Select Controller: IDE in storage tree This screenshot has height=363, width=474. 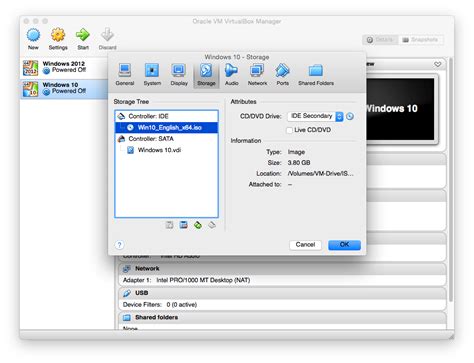167,116
